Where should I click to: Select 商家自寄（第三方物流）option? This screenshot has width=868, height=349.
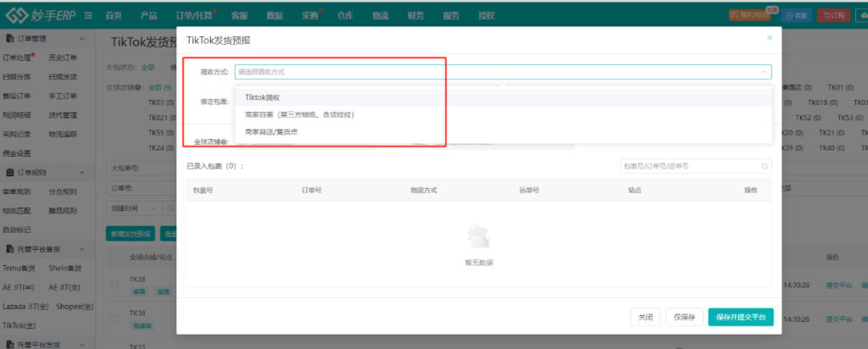coord(503,114)
